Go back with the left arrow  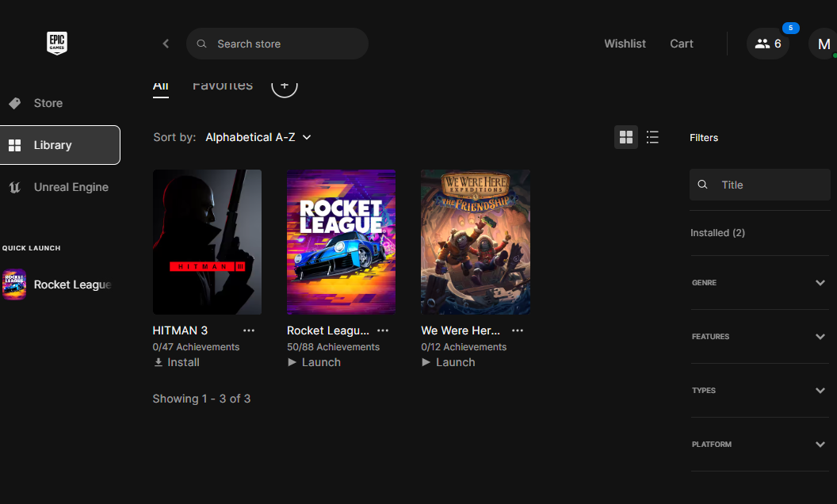[166, 44]
